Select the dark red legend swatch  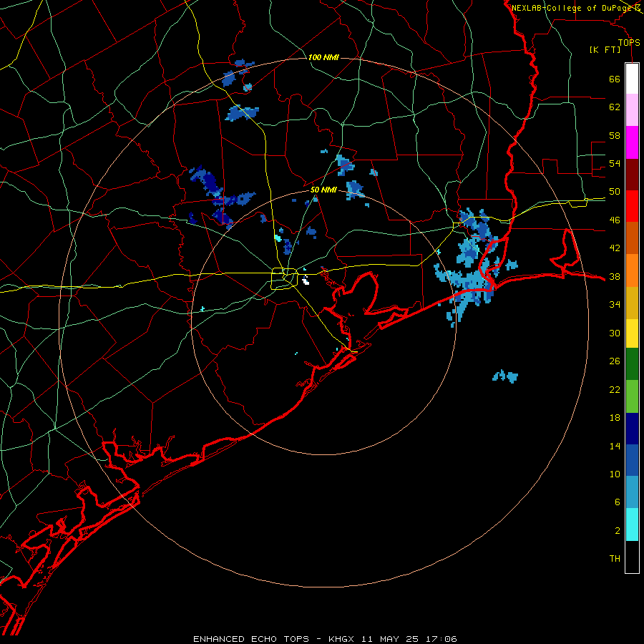click(632, 174)
